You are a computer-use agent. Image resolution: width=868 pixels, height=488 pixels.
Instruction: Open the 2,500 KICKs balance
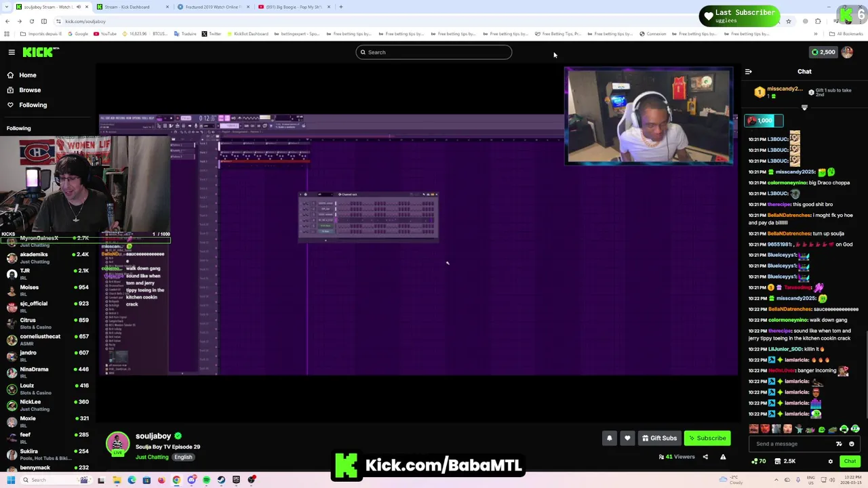pyautogui.click(x=823, y=52)
